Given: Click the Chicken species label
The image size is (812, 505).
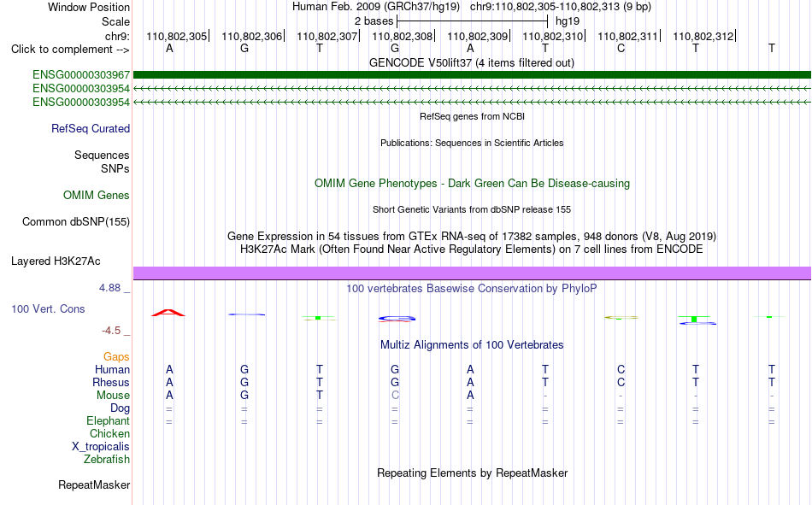Looking at the screenshot, I should coord(109,433).
